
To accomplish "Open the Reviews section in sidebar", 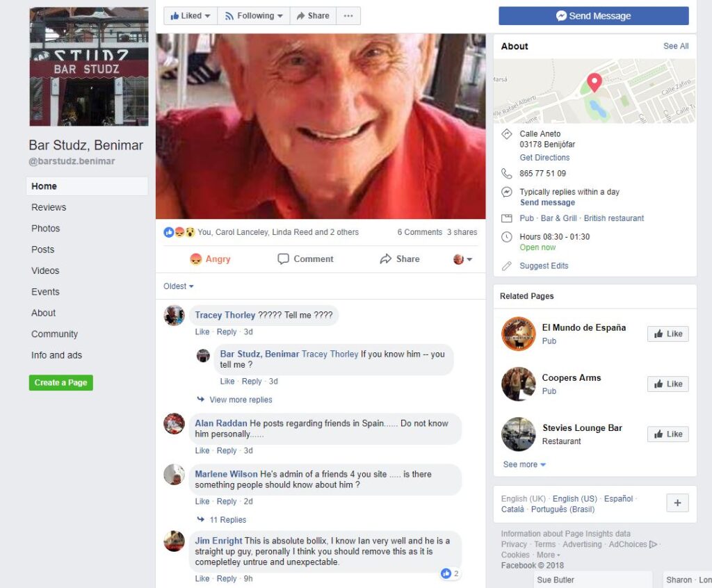I will tap(49, 208).
